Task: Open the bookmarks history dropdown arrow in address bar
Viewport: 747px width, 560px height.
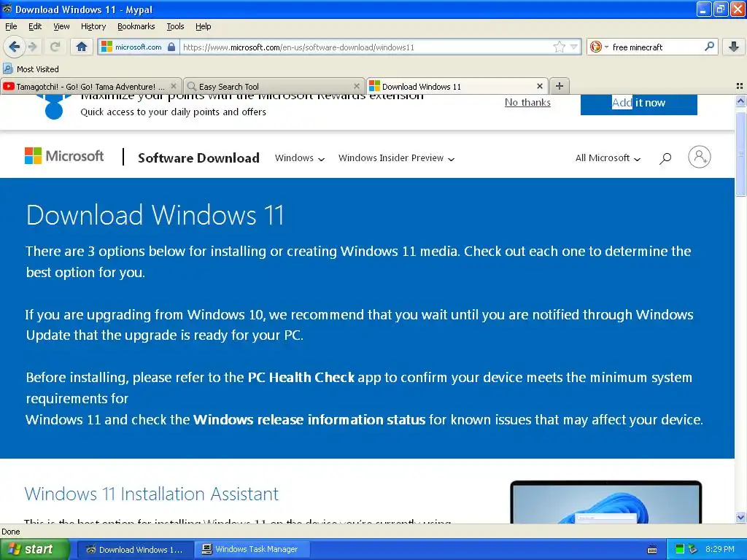Action: point(573,47)
